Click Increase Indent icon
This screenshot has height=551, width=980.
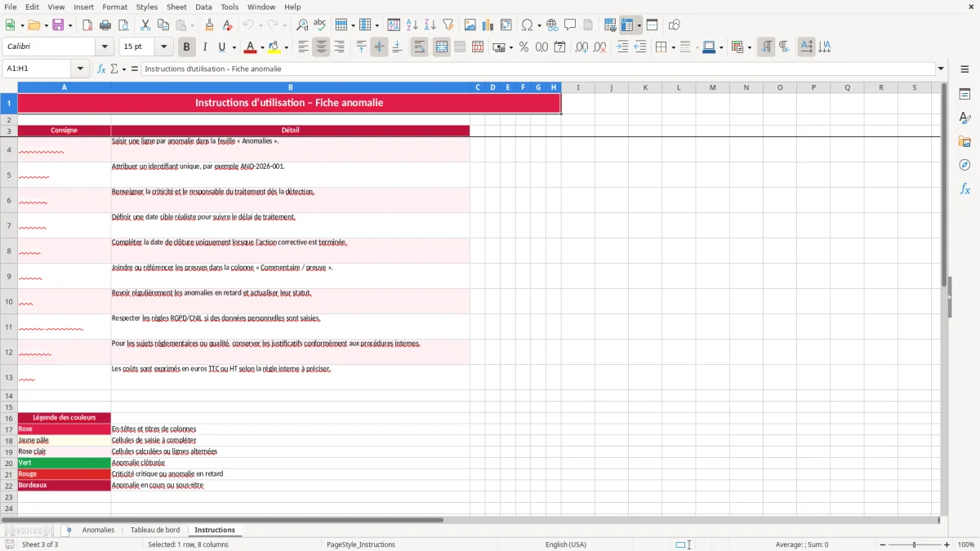pyautogui.click(x=622, y=47)
